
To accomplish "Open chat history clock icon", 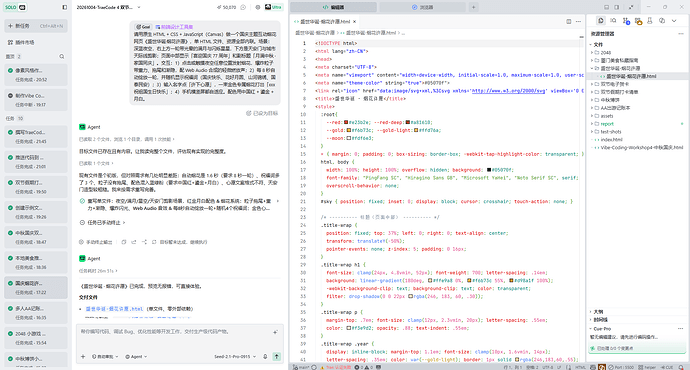I will coord(243,7).
